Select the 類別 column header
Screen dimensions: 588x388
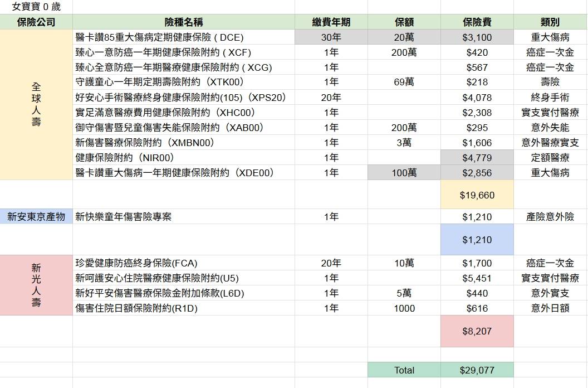[x=550, y=22]
